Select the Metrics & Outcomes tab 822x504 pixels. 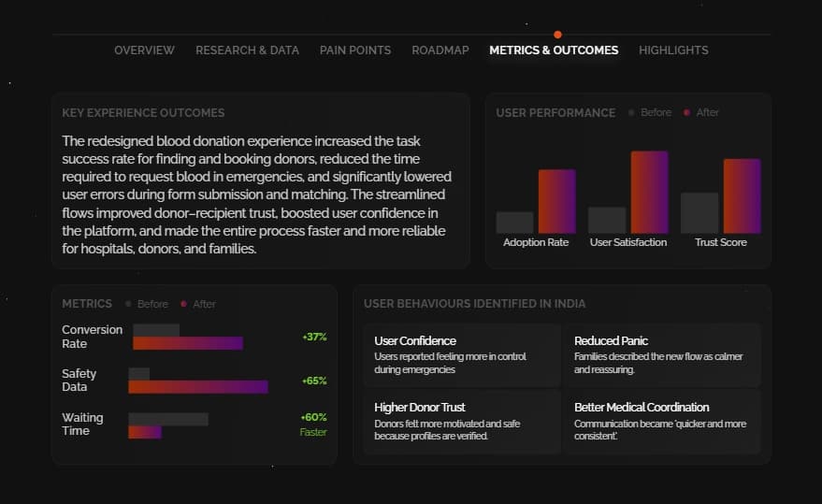click(x=554, y=50)
